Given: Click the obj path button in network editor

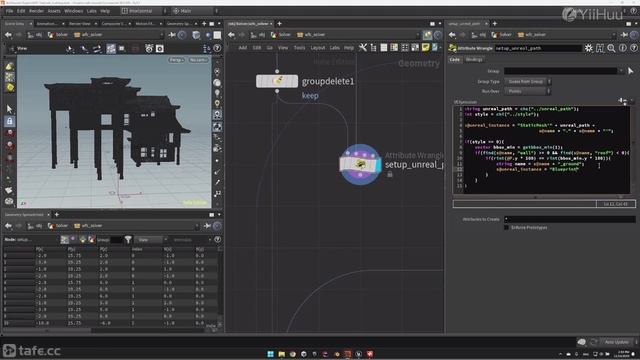Looking at the screenshot, I should [x=258, y=35].
